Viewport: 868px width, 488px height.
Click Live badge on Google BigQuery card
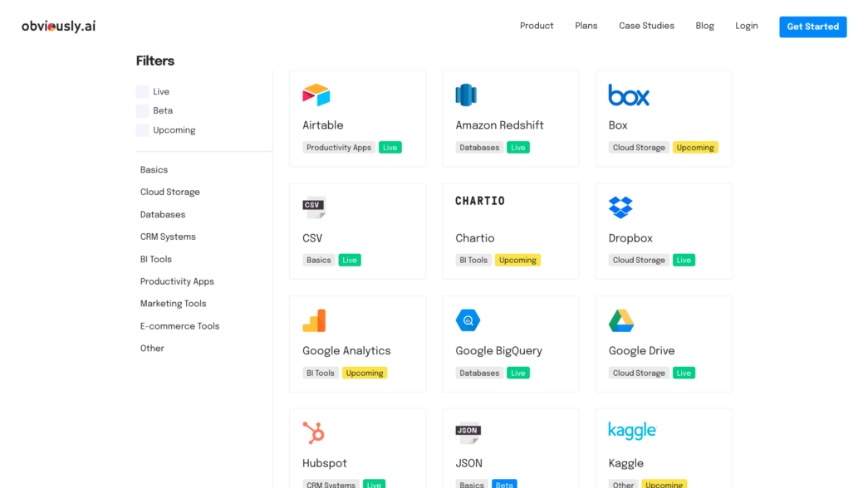click(x=518, y=373)
